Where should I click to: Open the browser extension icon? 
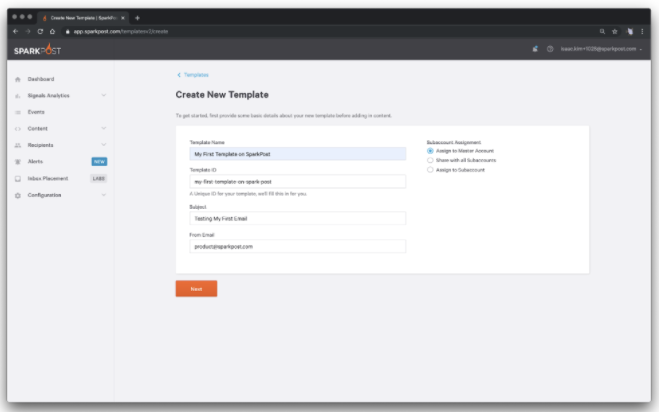630,31
